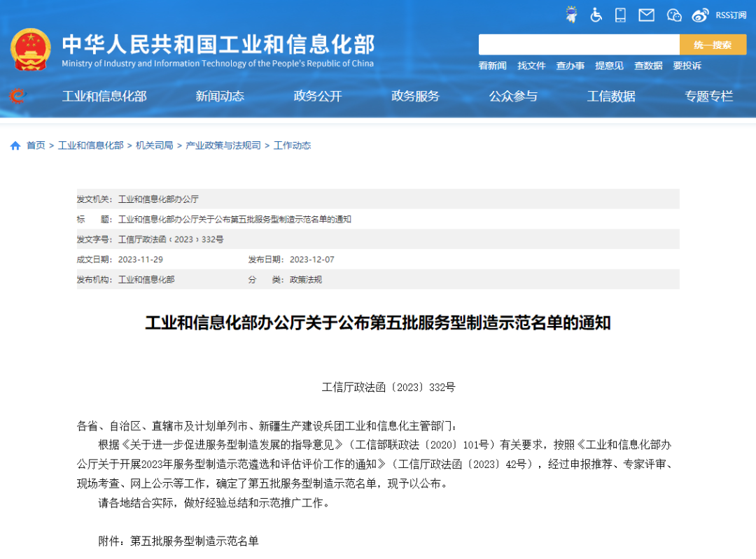
Task: Open the WeChat icon in header
Action: [x=674, y=15]
